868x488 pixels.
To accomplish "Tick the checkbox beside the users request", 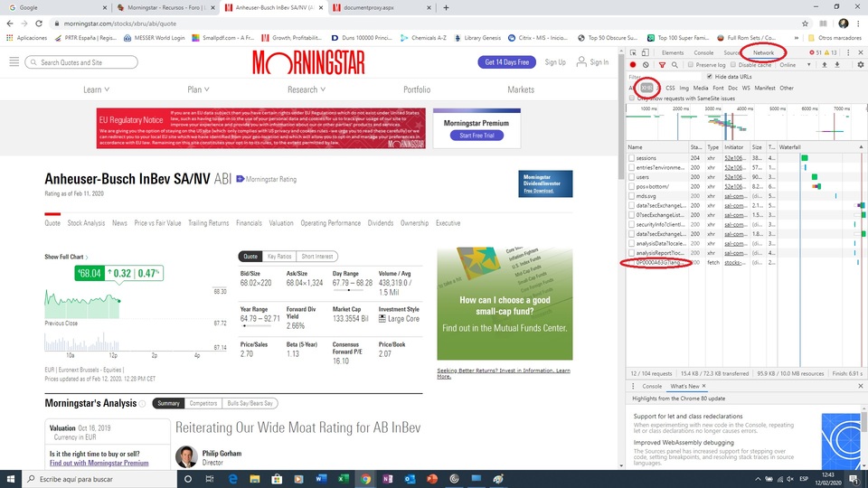I will 632,177.
